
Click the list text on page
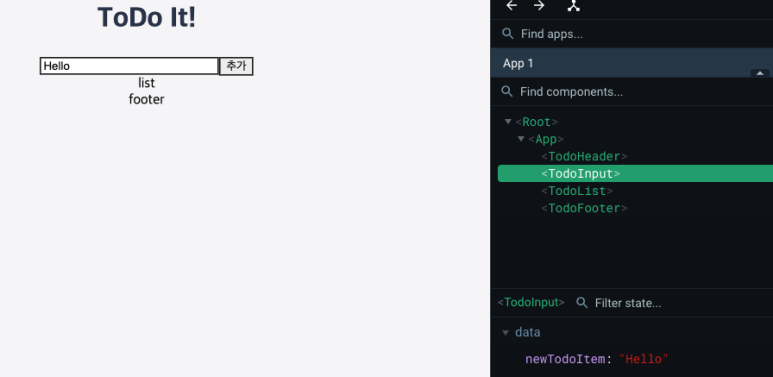[x=146, y=83]
